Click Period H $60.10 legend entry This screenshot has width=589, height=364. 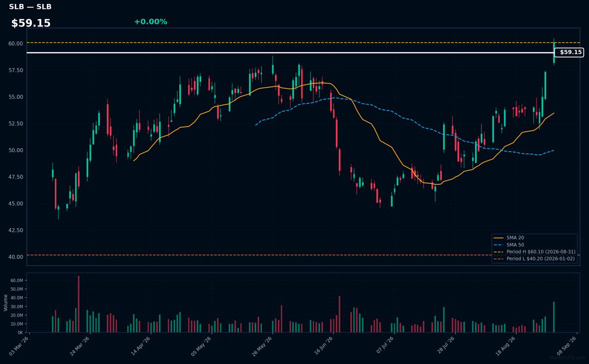click(x=534, y=252)
